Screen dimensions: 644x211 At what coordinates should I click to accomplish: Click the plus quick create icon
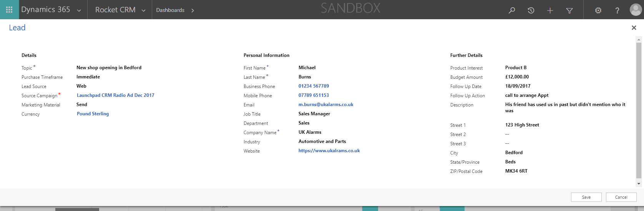pyautogui.click(x=550, y=10)
